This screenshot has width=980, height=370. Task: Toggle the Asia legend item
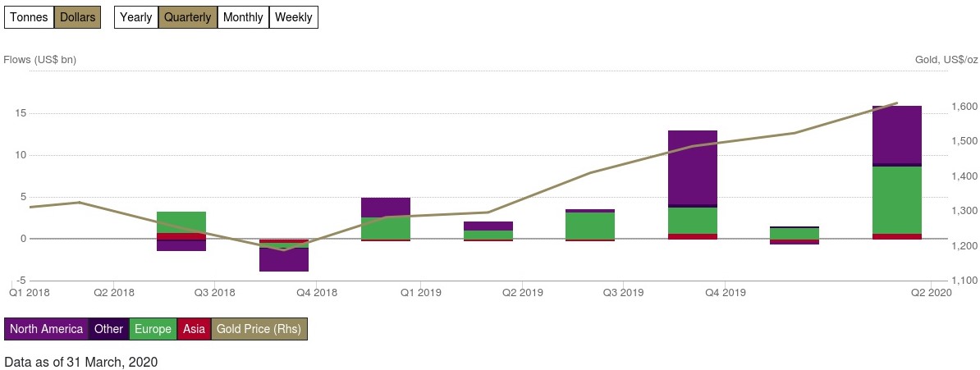click(194, 329)
